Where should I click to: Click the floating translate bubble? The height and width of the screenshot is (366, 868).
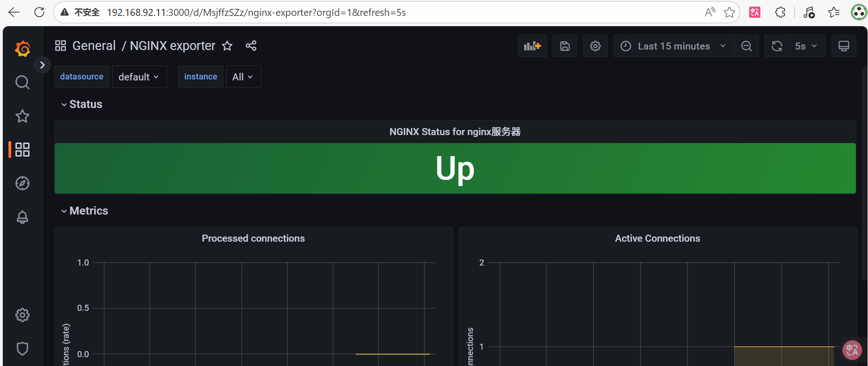[852, 350]
